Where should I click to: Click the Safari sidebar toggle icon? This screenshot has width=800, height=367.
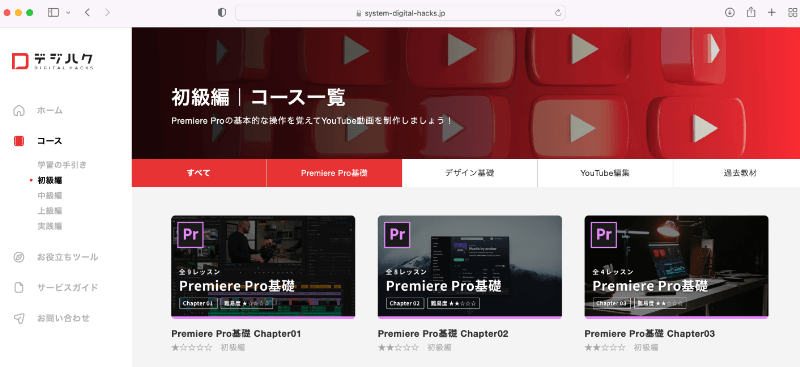pyautogui.click(x=53, y=13)
